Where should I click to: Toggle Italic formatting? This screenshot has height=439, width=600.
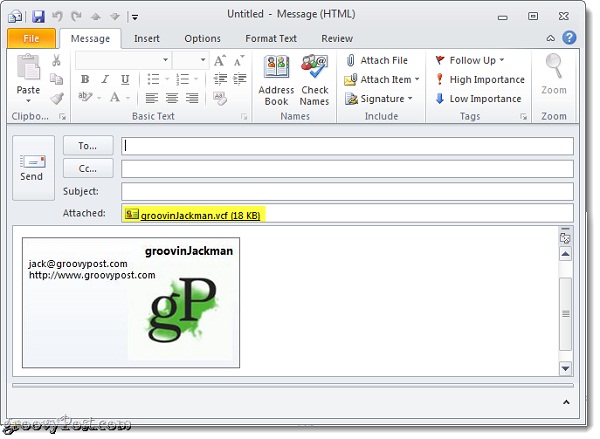tap(105, 79)
